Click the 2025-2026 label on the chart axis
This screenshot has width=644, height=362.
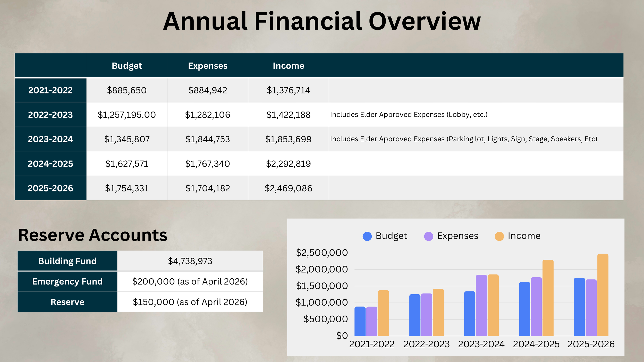tap(591, 344)
